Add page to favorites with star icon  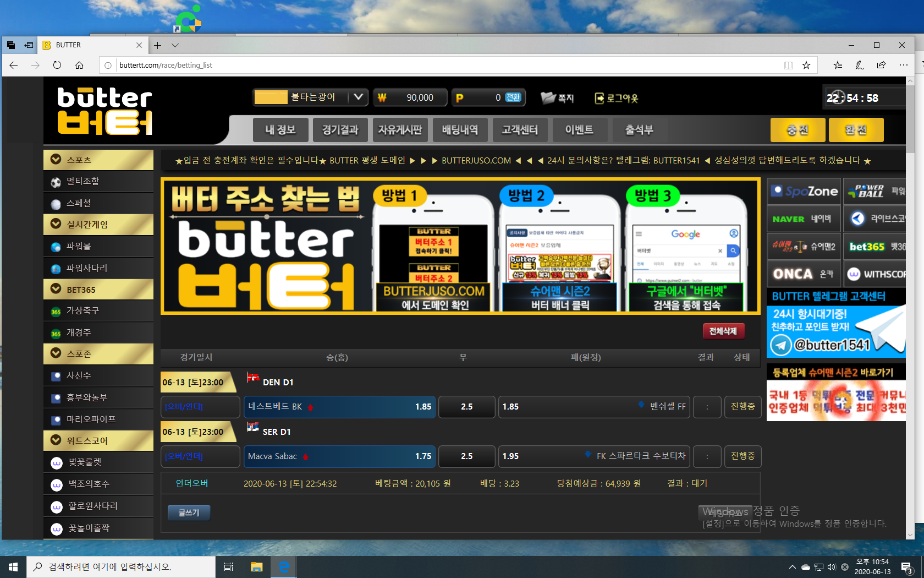(x=806, y=65)
